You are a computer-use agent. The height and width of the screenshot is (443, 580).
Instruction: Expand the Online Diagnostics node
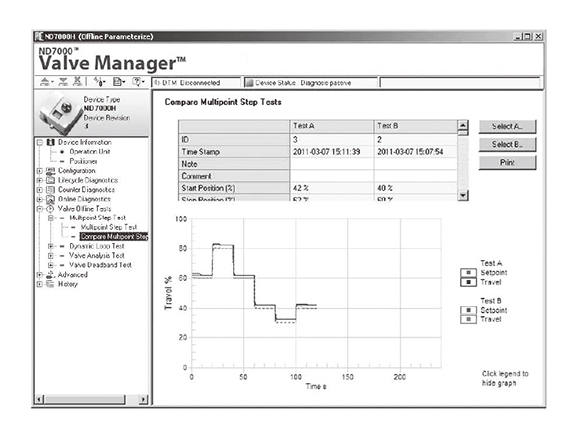tap(40, 199)
